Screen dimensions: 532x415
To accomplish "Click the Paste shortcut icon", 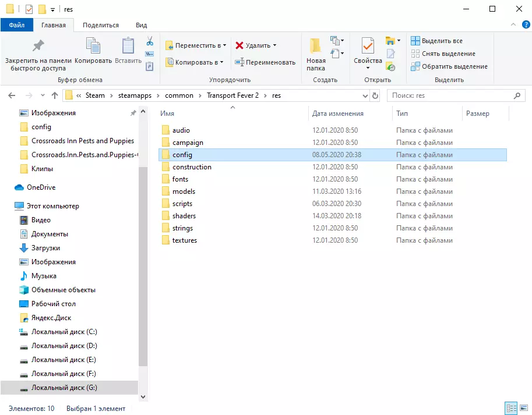I will 150,66.
